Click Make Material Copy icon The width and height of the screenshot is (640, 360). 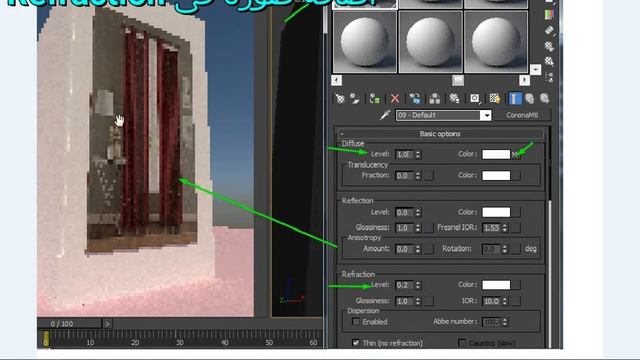coord(415,98)
